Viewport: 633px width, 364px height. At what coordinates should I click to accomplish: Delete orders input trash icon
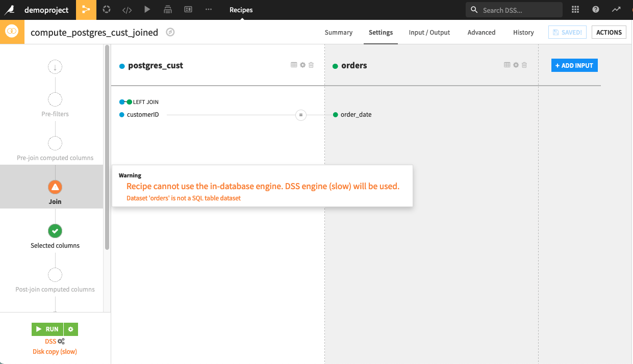click(x=524, y=65)
